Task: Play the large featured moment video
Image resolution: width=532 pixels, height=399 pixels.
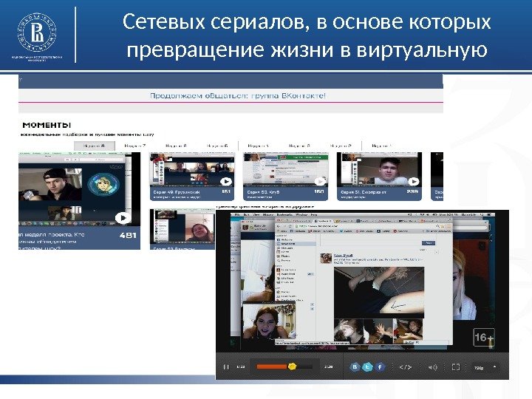Action: pos(123,218)
